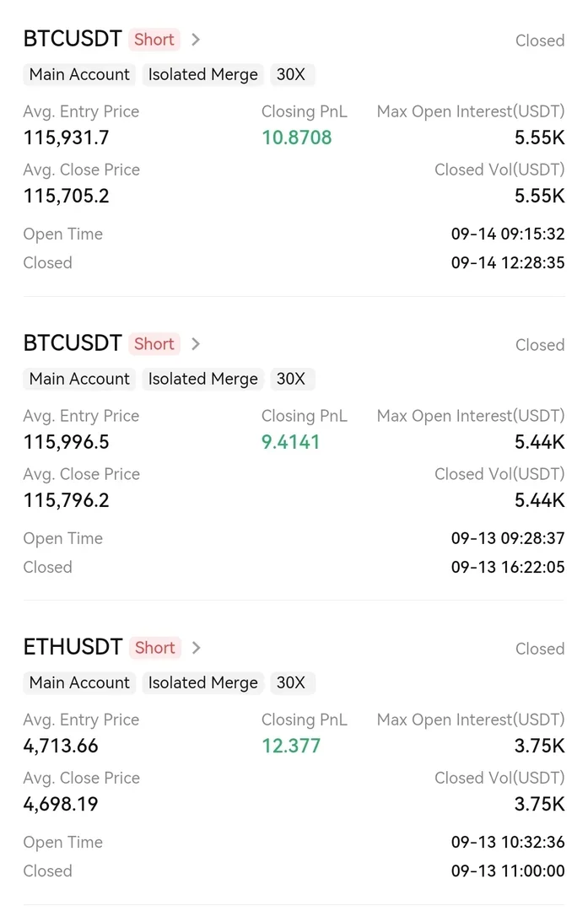This screenshot has width=588, height=911.
Task: Select the 30X leverage tag on ETHUSDT
Action: (291, 682)
